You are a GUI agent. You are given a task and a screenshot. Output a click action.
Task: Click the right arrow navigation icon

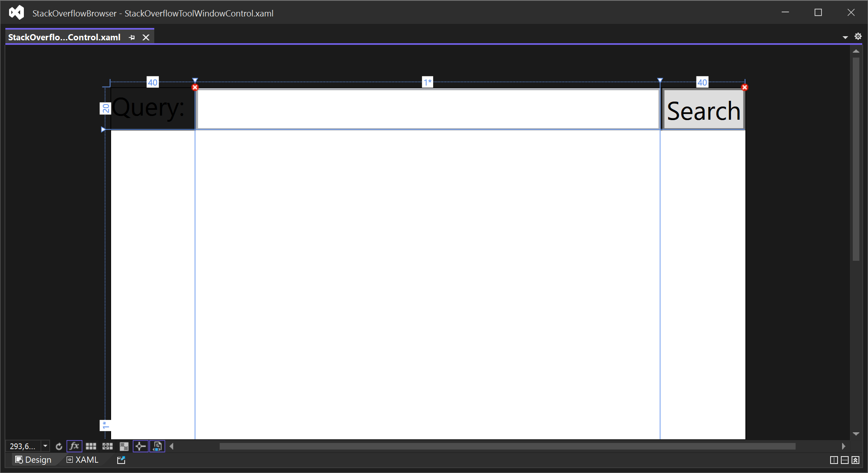844,446
